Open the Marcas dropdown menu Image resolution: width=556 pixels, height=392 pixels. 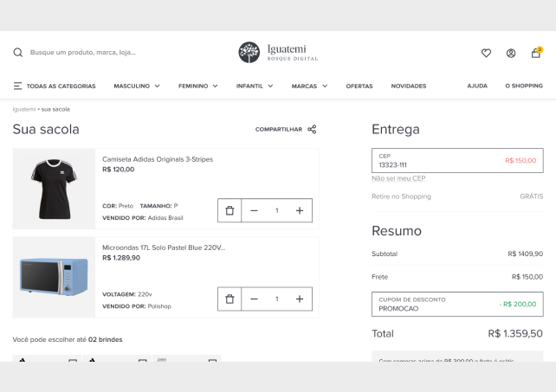[309, 86]
